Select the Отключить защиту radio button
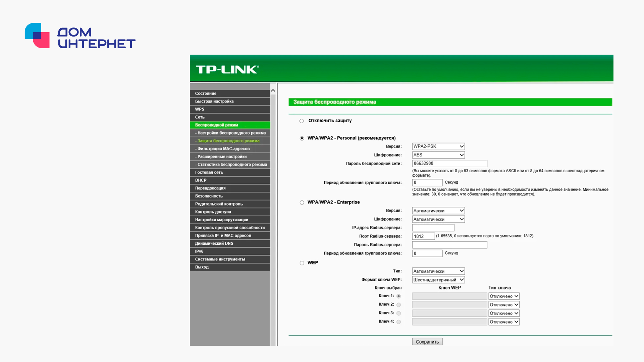The image size is (644, 362). (x=302, y=121)
